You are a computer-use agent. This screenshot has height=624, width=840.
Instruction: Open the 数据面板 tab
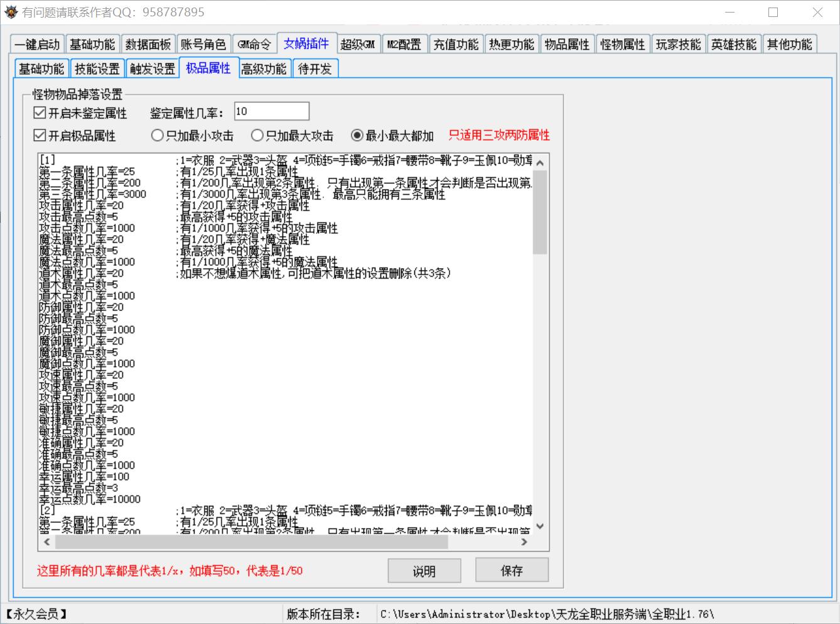tap(148, 44)
